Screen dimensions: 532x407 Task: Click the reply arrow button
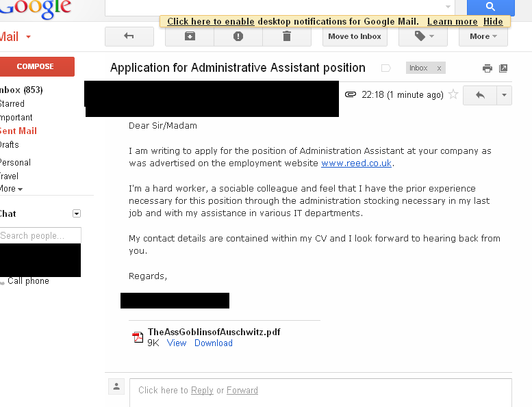coord(480,95)
